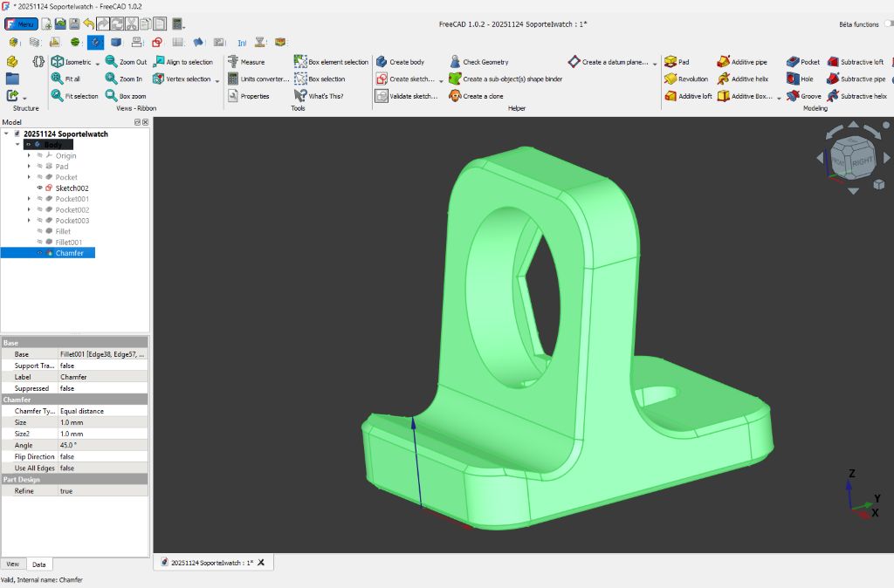Collapse the 20251124 Soportelwatch document node
Screen dimensions: 894x588
click(x=6, y=133)
